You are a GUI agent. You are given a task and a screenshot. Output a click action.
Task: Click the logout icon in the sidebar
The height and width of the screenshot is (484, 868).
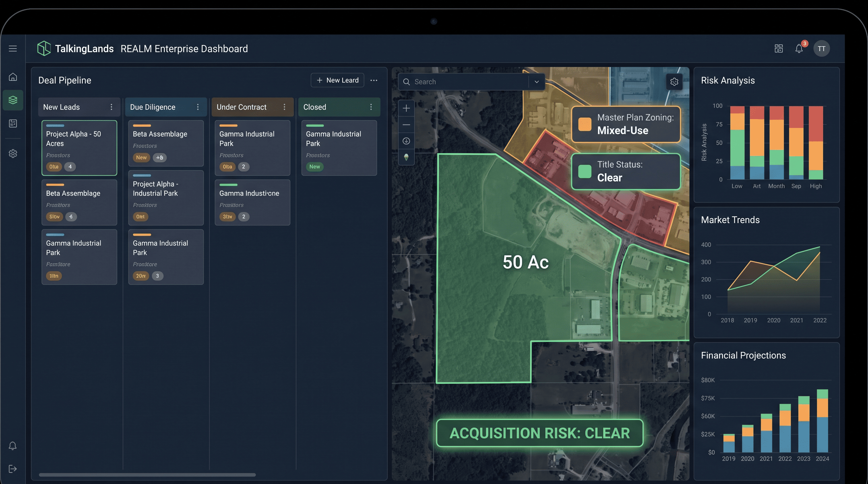click(13, 469)
